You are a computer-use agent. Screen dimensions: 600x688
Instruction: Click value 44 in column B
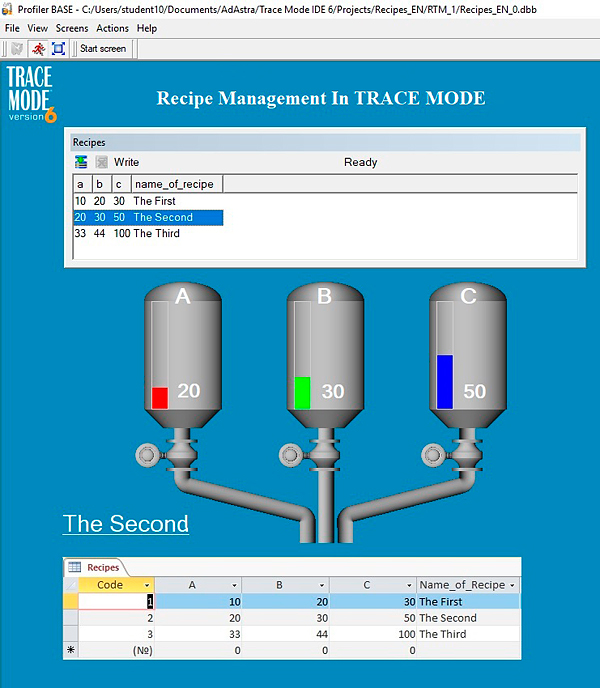285,634
